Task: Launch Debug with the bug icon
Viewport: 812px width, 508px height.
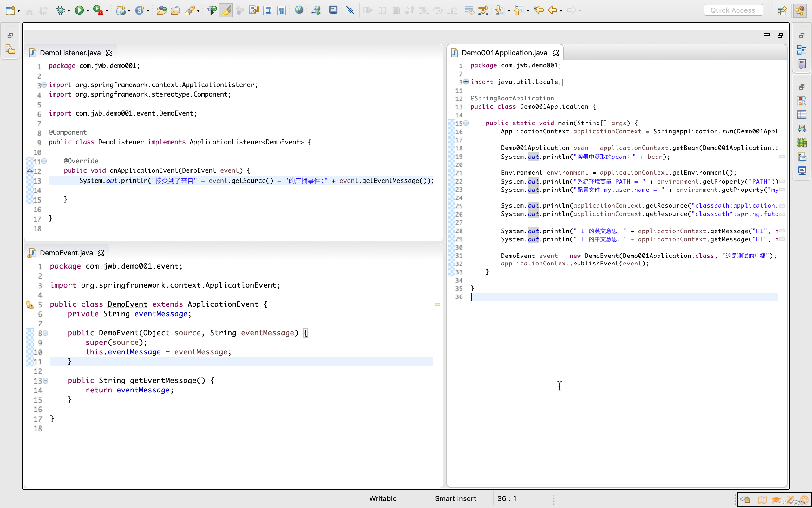Action: [61, 10]
